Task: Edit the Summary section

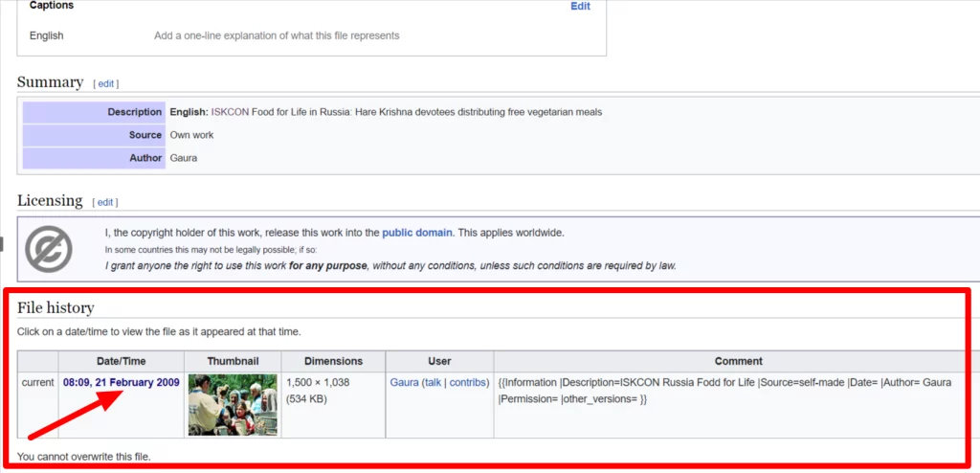Action: coord(106,83)
